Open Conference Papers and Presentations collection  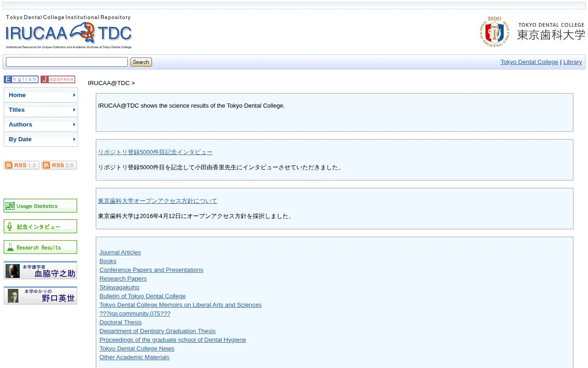[151, 270]
